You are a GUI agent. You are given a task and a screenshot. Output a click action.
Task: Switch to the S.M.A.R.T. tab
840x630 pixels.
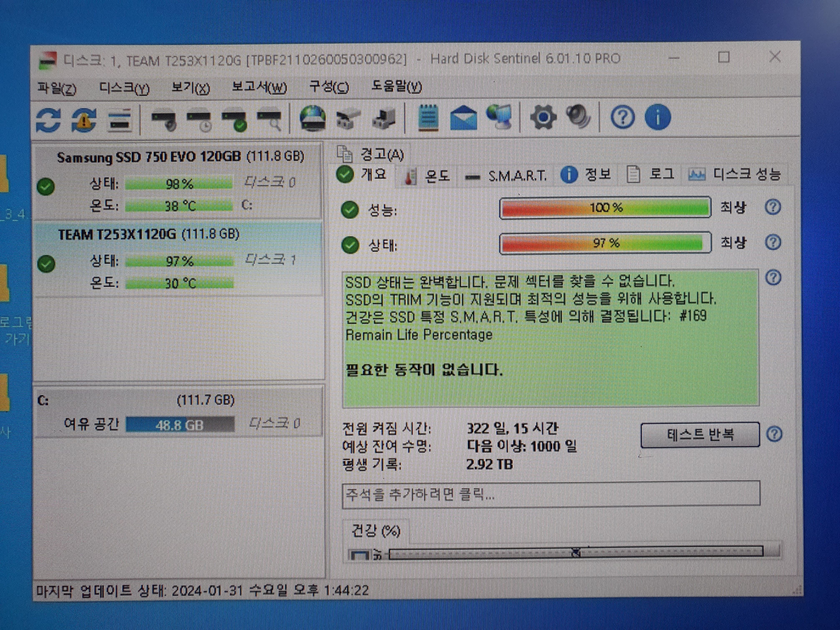tap(506, 176)
